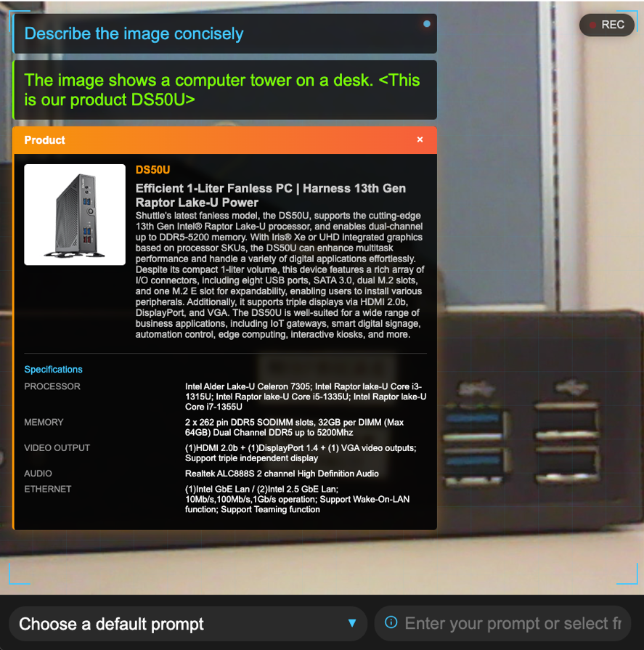Click the dropdown arrow next to default prompt
This screenshot has width=644, height=650.
[352, 623]
